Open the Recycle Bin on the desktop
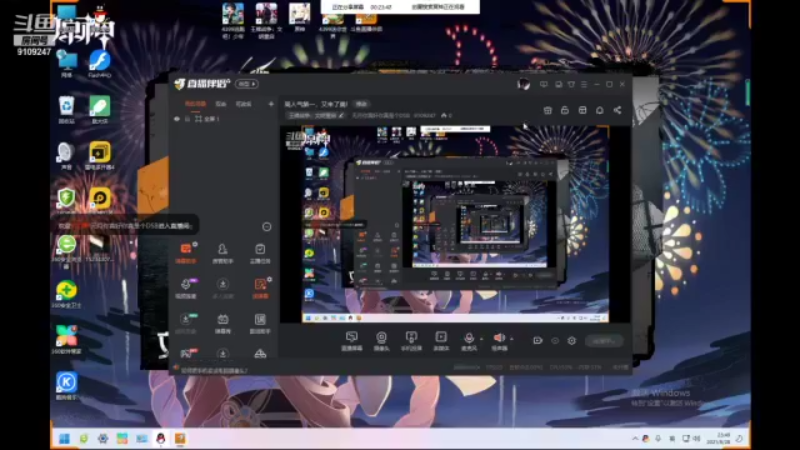The width and height of the screenshot is (800, 450). click(x=66, y=110)
